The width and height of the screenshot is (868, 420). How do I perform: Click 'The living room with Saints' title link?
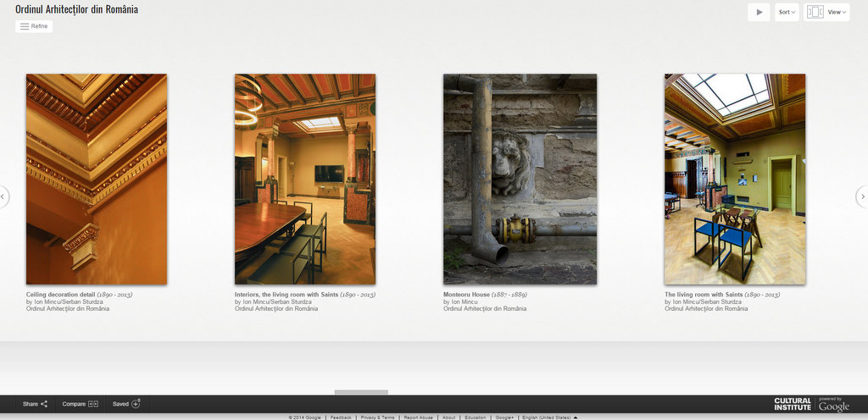tap(704, 295)
